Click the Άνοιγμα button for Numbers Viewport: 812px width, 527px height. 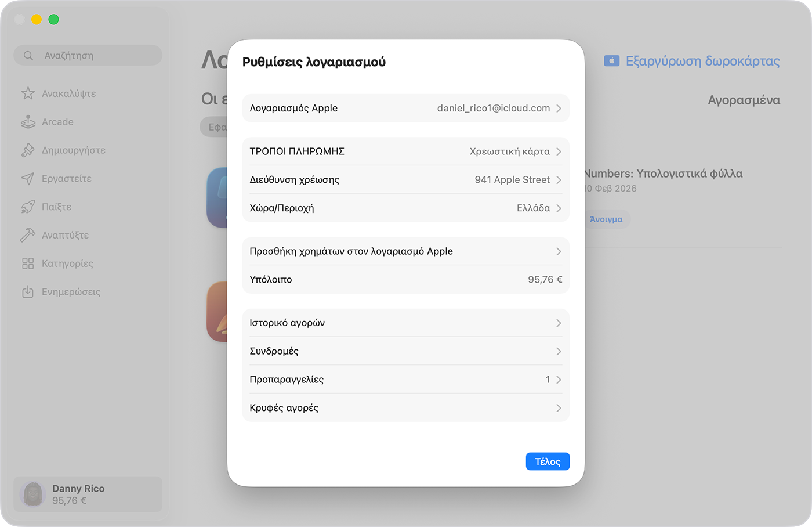606,219
